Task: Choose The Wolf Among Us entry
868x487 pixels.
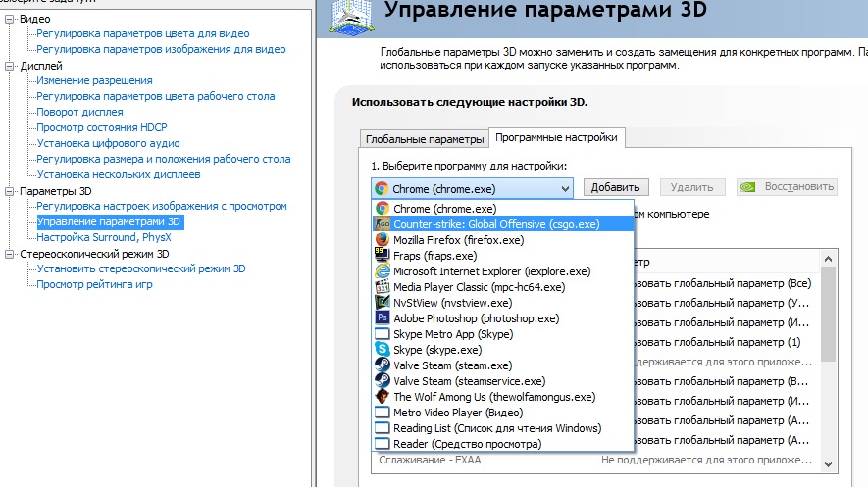Action: pyautogui.click(x=503, y=396)
